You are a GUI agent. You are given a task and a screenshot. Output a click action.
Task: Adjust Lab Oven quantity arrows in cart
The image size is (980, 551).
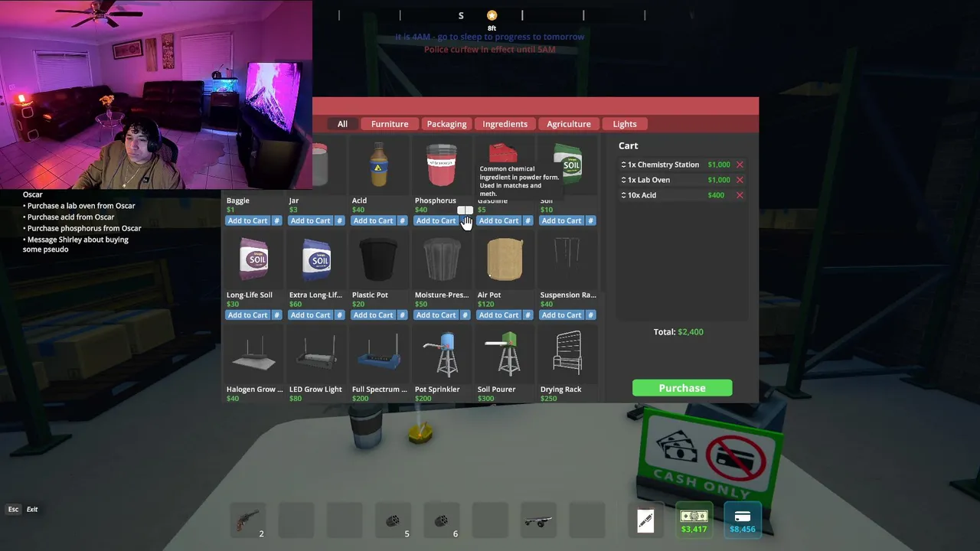pyautogui.click(x=623, y=180)
